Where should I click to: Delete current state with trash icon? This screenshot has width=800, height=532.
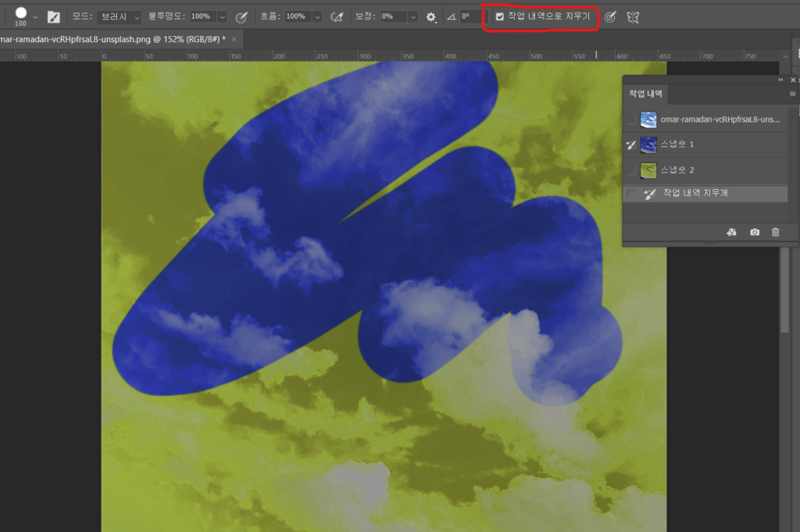[x=775, y=232]
